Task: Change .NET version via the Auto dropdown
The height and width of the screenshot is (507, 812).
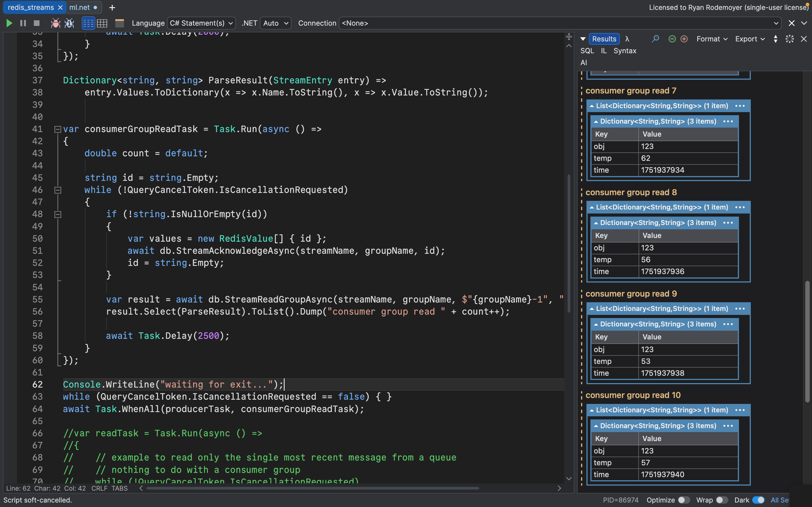Action: tap(275, 23)
